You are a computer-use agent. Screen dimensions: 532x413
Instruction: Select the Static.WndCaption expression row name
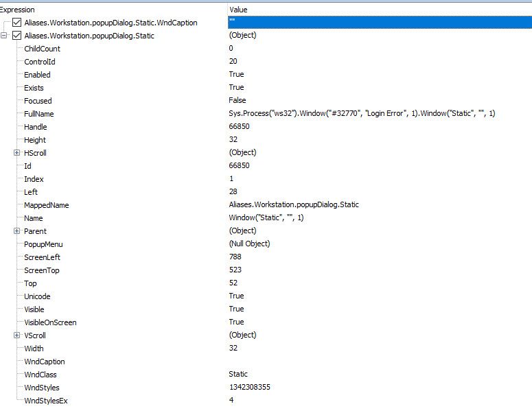click(111, 23)
